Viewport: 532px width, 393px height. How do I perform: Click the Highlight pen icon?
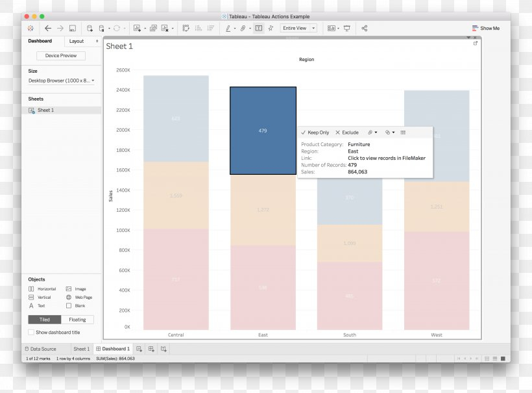coord(228,28)
